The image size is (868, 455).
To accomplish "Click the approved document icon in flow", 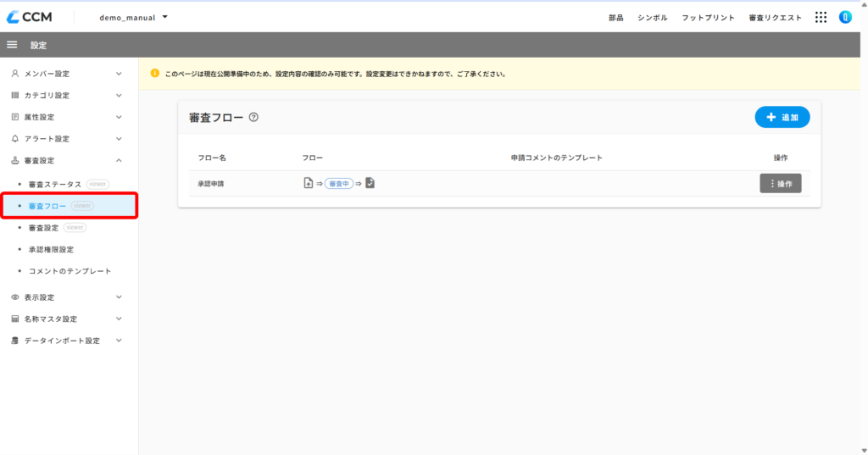I will (370, 183).
